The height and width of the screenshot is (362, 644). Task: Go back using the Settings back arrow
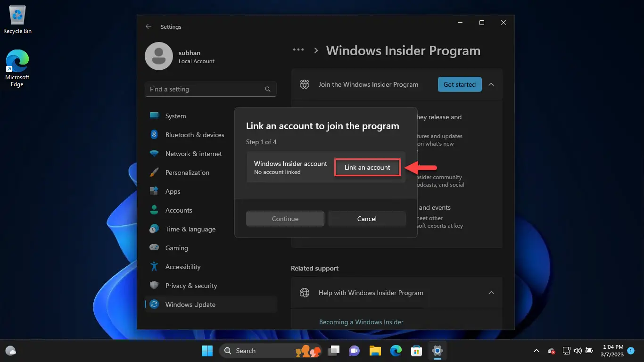[x=149, y=27]
